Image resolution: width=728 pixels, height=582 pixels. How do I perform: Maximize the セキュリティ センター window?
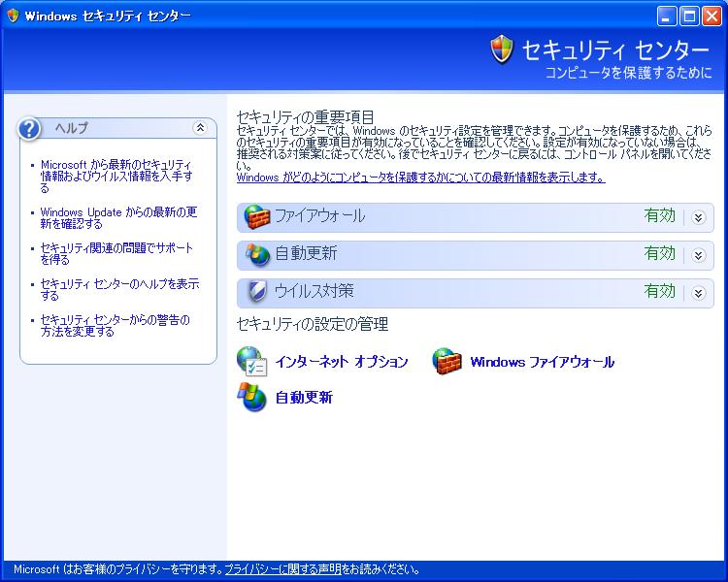pyautogui.click(x=689, y=16)
